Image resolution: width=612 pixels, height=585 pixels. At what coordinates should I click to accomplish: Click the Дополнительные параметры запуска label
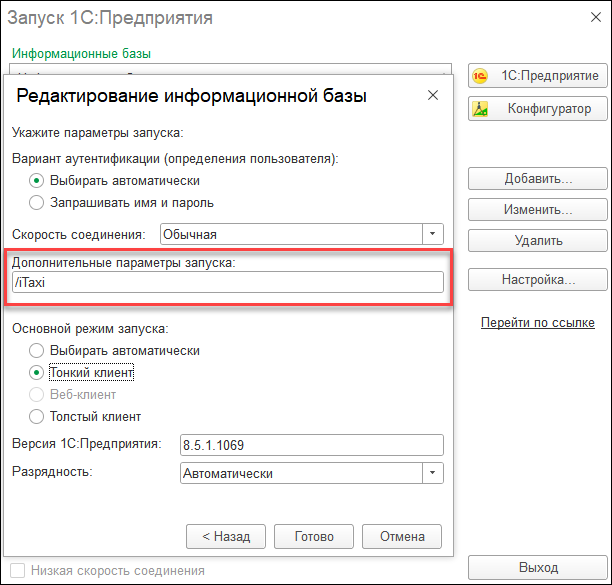124,263
